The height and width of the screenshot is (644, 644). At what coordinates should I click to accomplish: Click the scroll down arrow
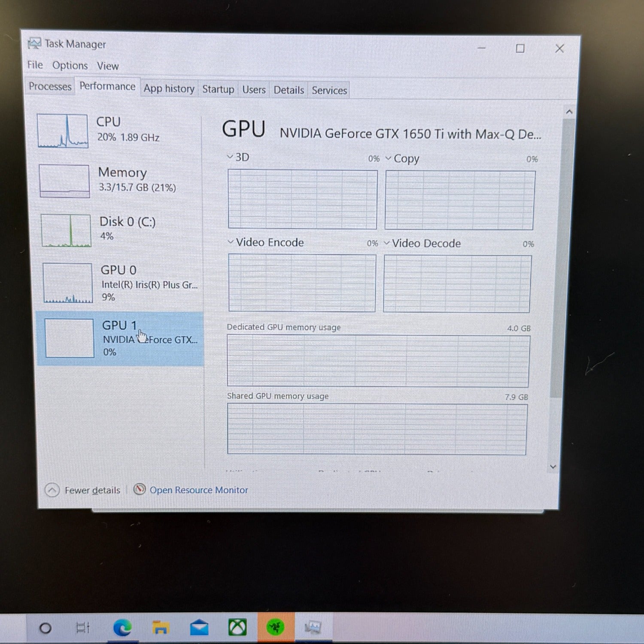(x=553, y=467)
